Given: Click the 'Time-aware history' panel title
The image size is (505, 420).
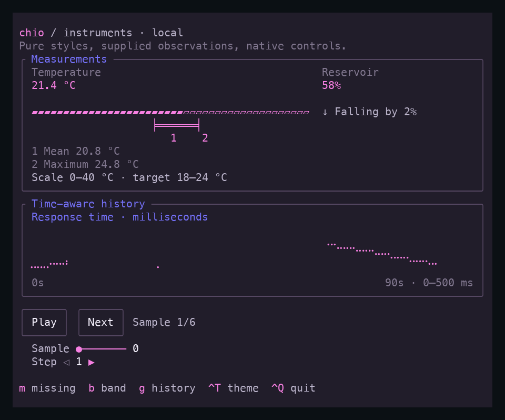Looking at the screenshot, I should pyautogui.click(x=88, y=204).
